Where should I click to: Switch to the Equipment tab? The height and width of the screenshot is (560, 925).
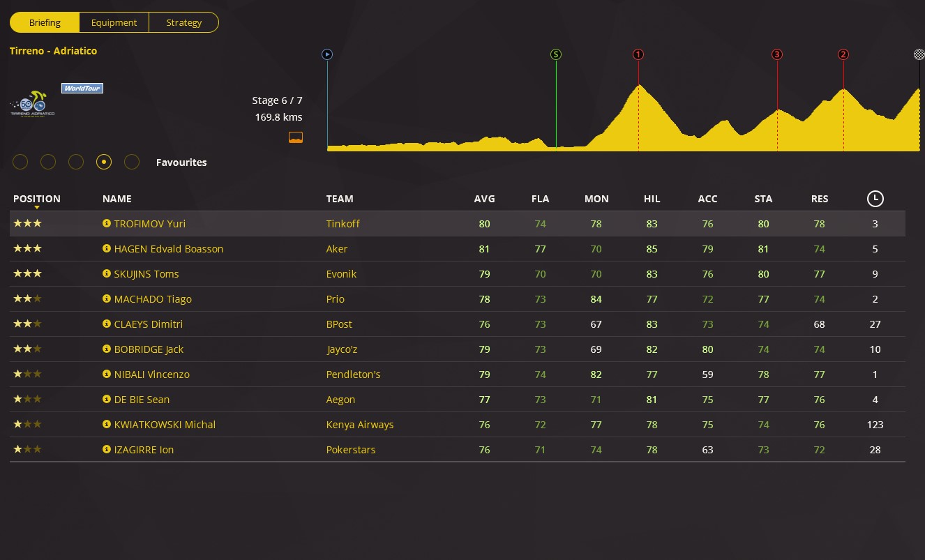[x=114, y=22]
